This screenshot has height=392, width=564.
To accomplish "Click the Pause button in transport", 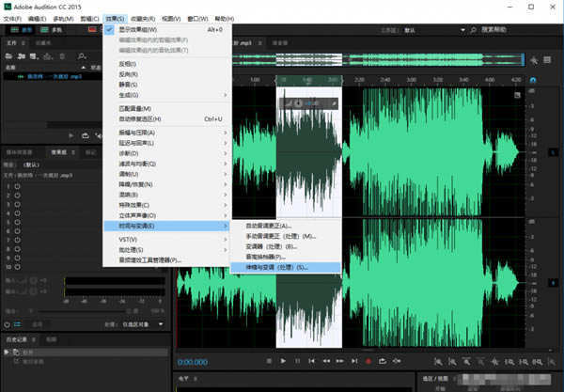I will (297, 361).
